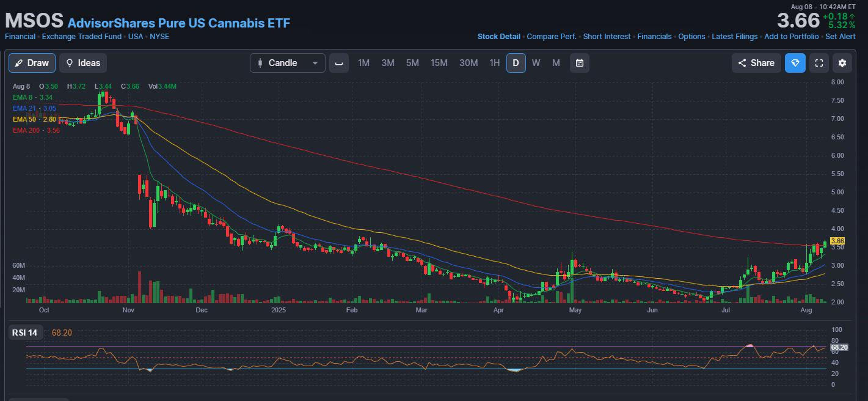The width and height of the screenshot is (868, 401).
Task: Click the Set Alert link
Action: click(x=841, y=37)
